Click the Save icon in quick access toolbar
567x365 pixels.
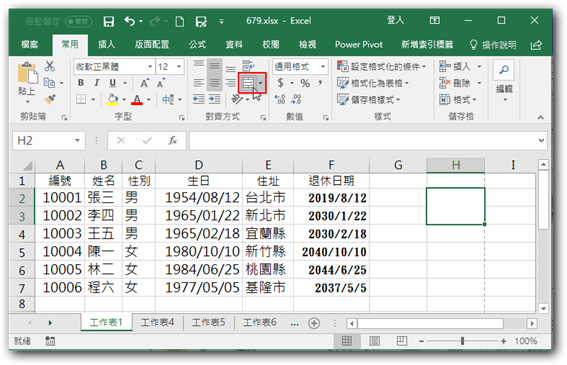click(108, 21)
